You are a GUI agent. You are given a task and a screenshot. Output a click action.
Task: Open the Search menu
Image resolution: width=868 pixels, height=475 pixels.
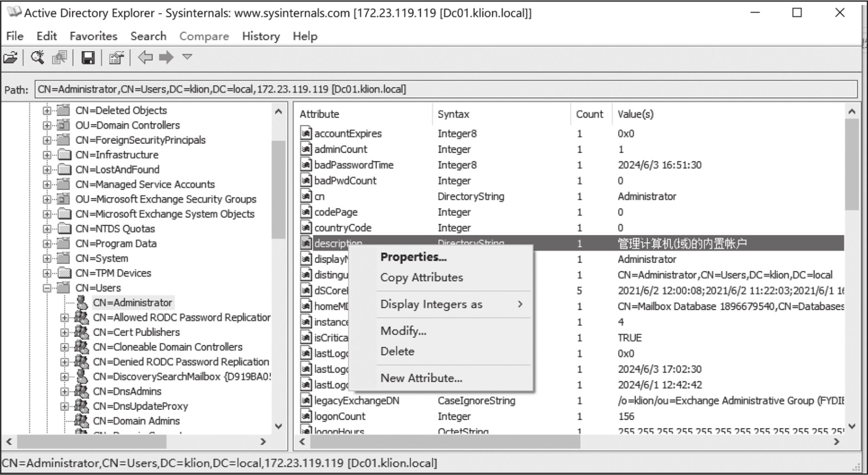pyautogui.click(x=149, y=36)
